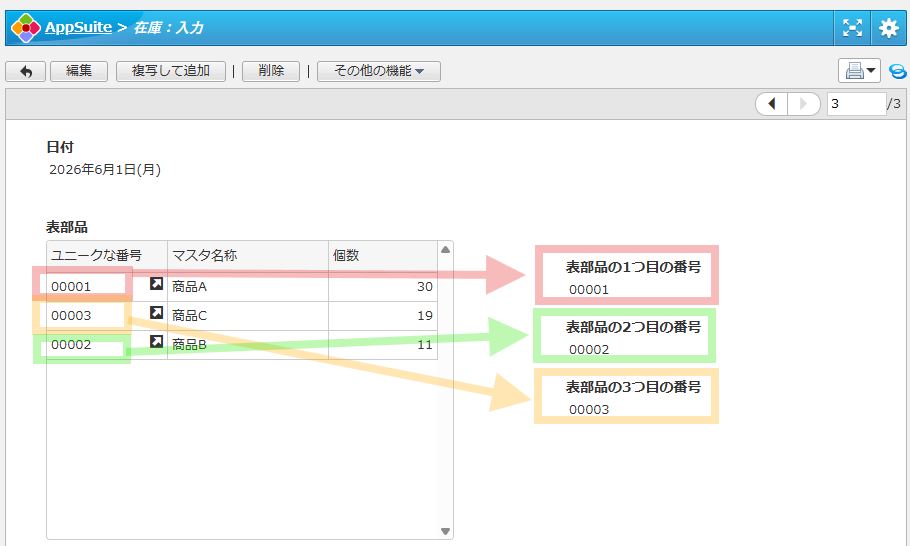Click quantity value 11
The width and height of the screenshot is (910, 546).
coord(425,345)
